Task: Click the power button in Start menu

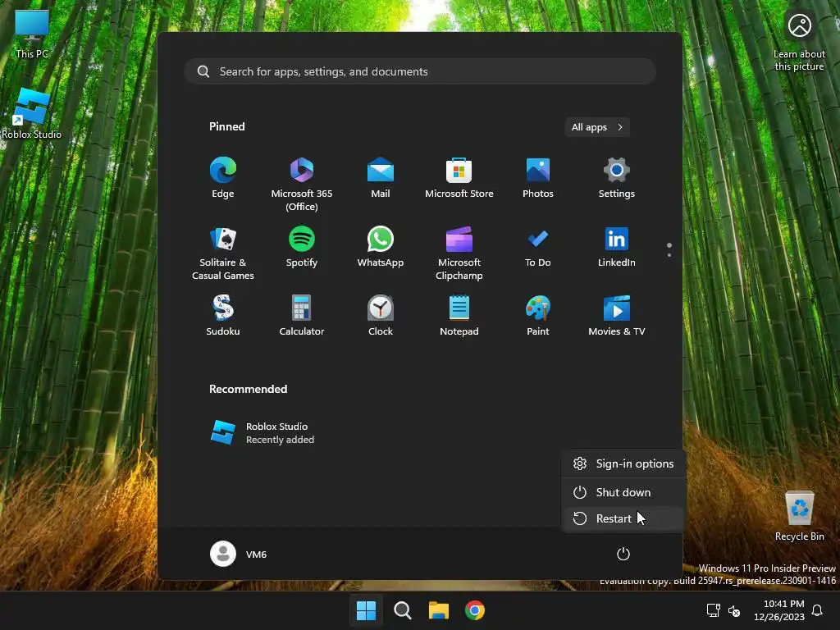Action: pos(623,554)
